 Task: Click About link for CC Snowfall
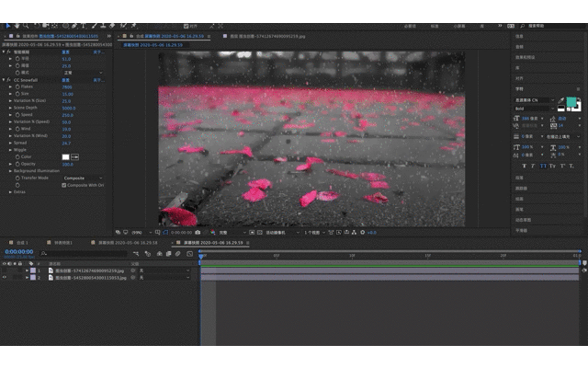coord(98,80)
